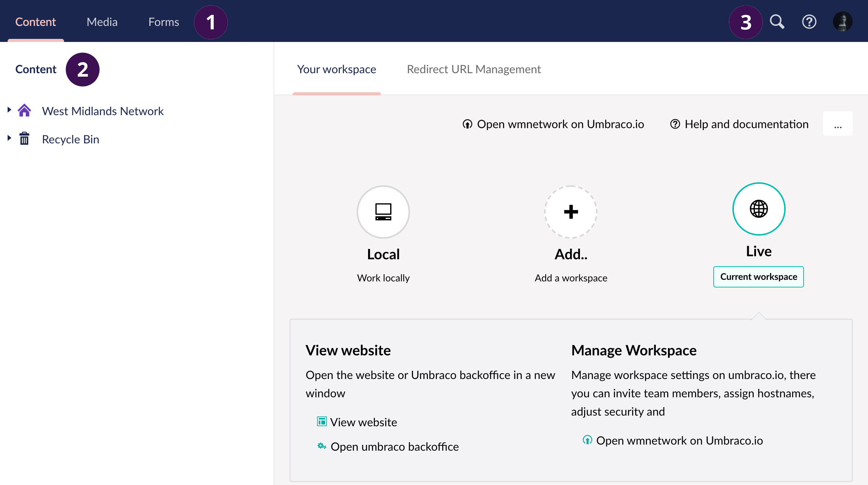Open the three-dots more options menu
Viewport: 868px width, 485px height.
(x=838, y=124)
